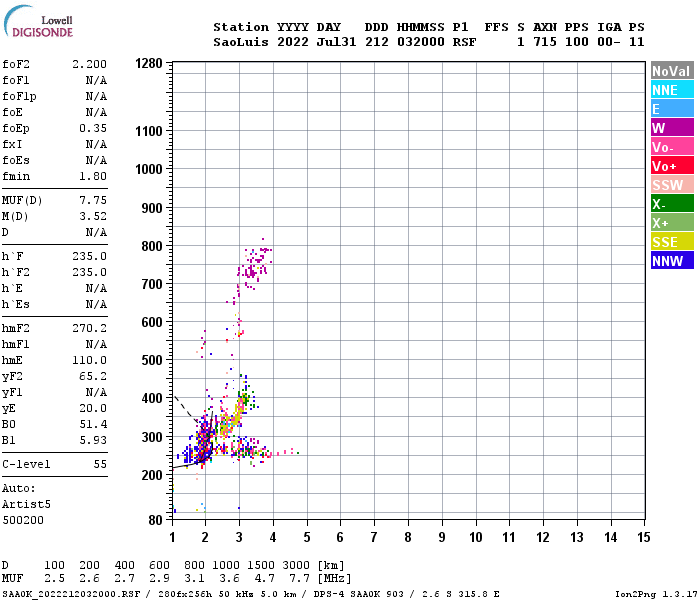
Task: Select the X- dark green legend swatch
Action: tap(672, 204)
